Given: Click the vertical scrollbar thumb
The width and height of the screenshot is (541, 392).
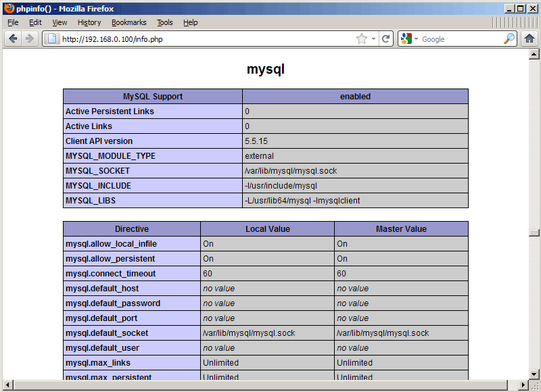Looking at the screenshot, I should [x=534, y=232].
